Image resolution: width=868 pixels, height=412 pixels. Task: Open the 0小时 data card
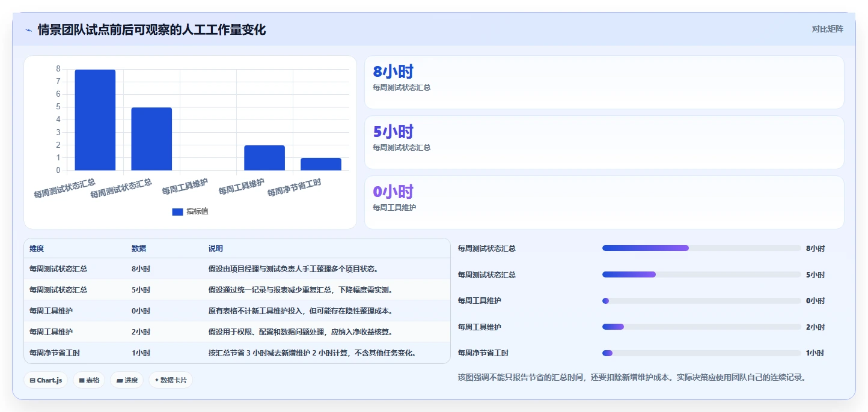[x=604, y=202]
